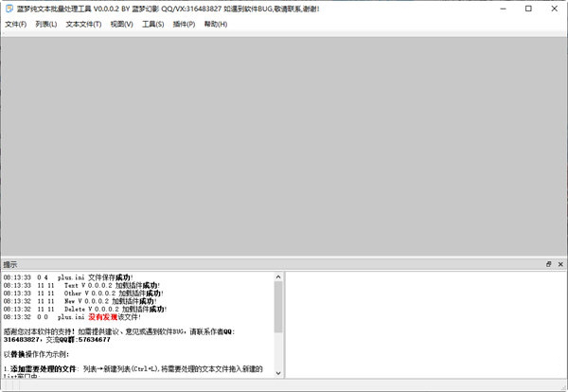Select log line 'Other V 0.0.0.2 加载插件成功!'
Image resolution: width=568 pixels, height=392 pixels.
tap(83, 294)
